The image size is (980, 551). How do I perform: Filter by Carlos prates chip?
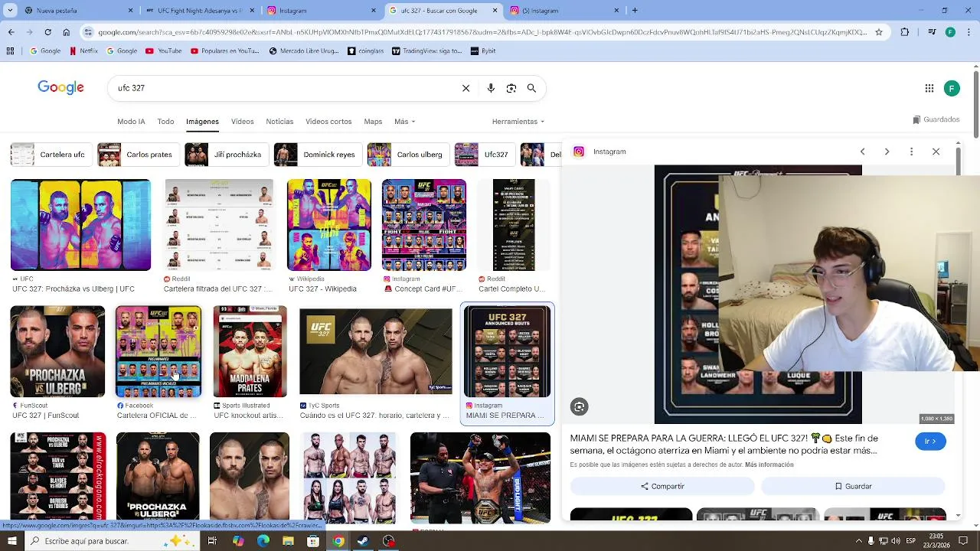pos(139,155)
